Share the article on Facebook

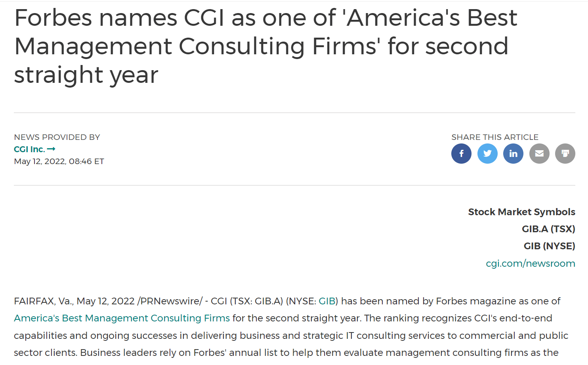461,154
